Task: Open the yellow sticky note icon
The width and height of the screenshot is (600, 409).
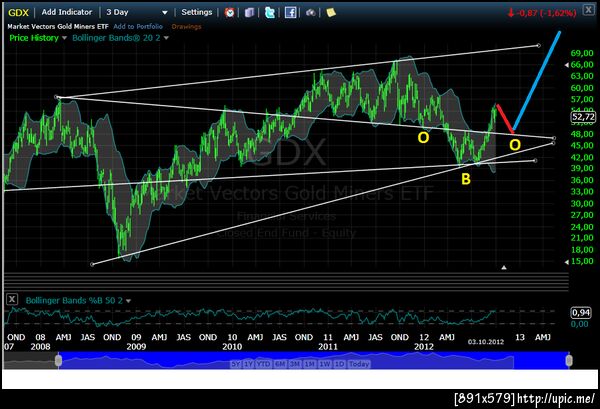Action: [331, 13]
